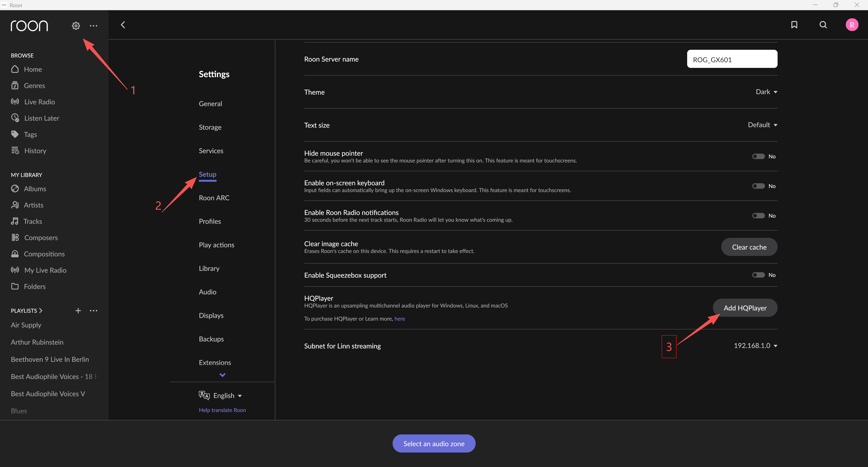868x467 pixels.
Task: Click the Clear cache button
Action: [749, 247]
